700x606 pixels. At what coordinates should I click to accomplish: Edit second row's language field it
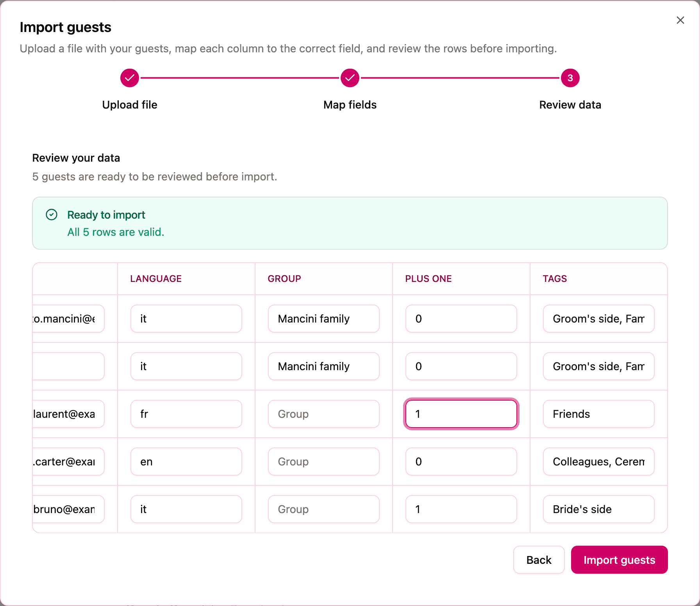coord(186,366)
